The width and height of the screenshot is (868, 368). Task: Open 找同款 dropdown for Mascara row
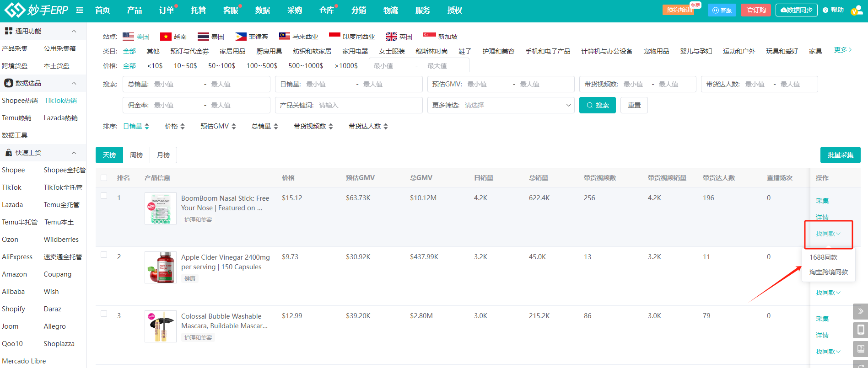828,352
